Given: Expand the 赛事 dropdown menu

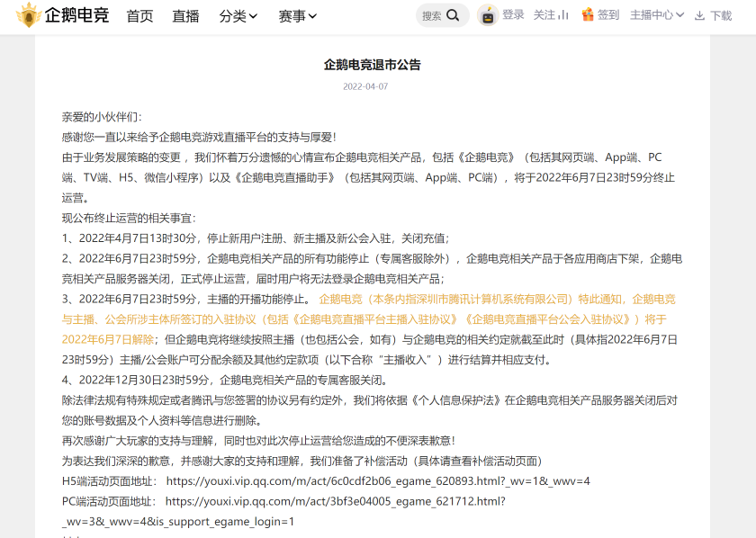Looking at the screenshot, I should tap(298, 16).
